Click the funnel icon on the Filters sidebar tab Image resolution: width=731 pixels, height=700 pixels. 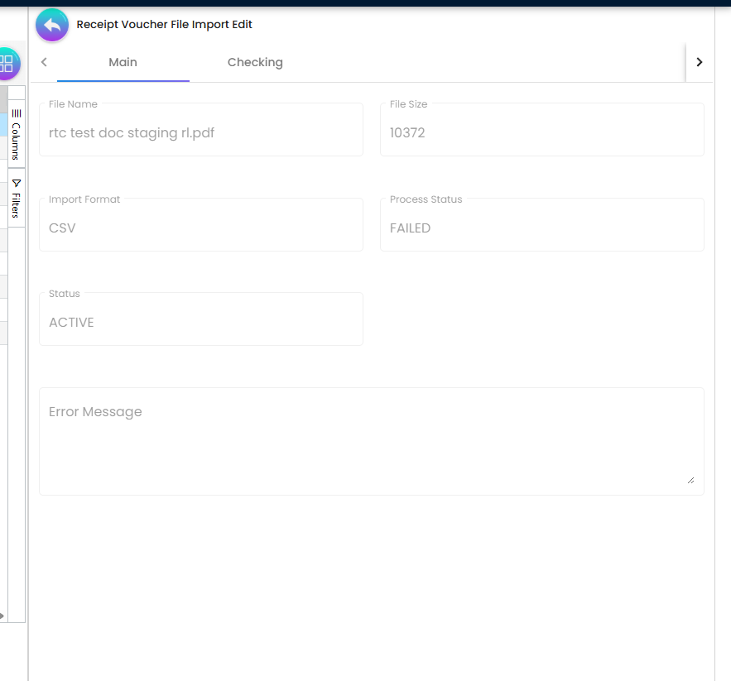click(16, 184)
